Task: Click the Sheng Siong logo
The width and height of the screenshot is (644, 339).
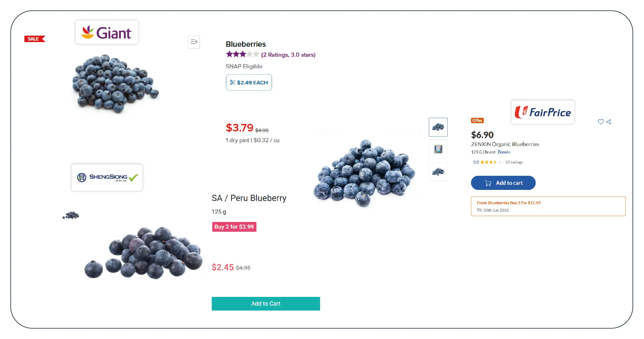Action: [x=107, y=178]
